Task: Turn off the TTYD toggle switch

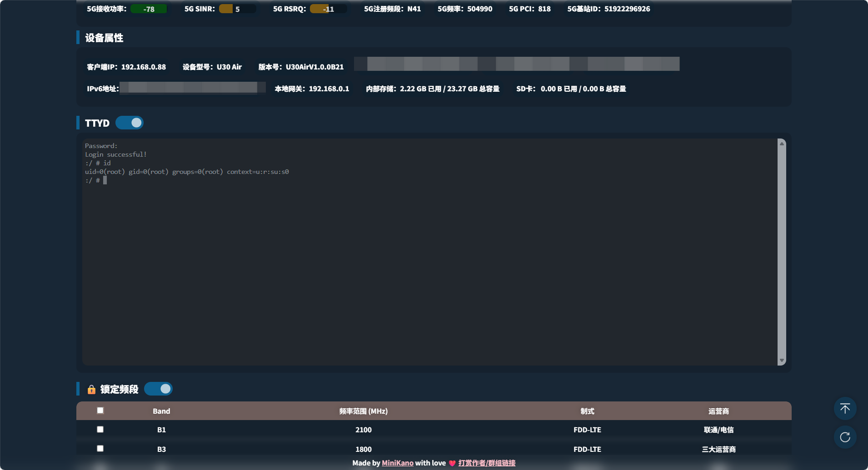Action: coord(130,123)
